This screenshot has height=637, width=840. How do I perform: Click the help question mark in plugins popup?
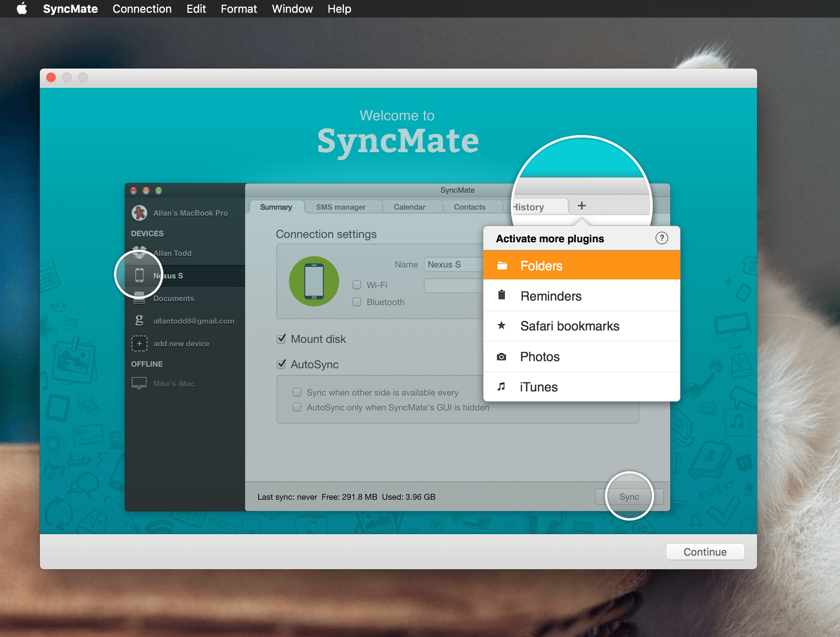[661, 238]
